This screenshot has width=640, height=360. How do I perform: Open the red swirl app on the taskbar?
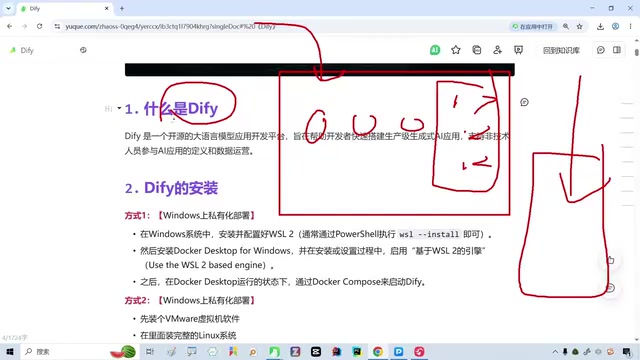419,351
